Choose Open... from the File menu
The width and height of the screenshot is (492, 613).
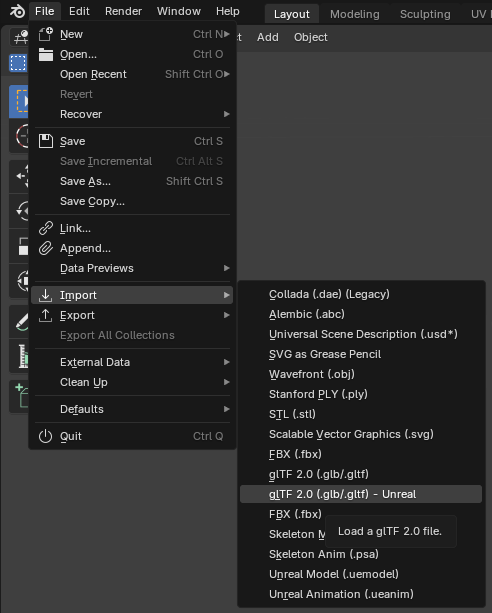(x=132, y=54)
